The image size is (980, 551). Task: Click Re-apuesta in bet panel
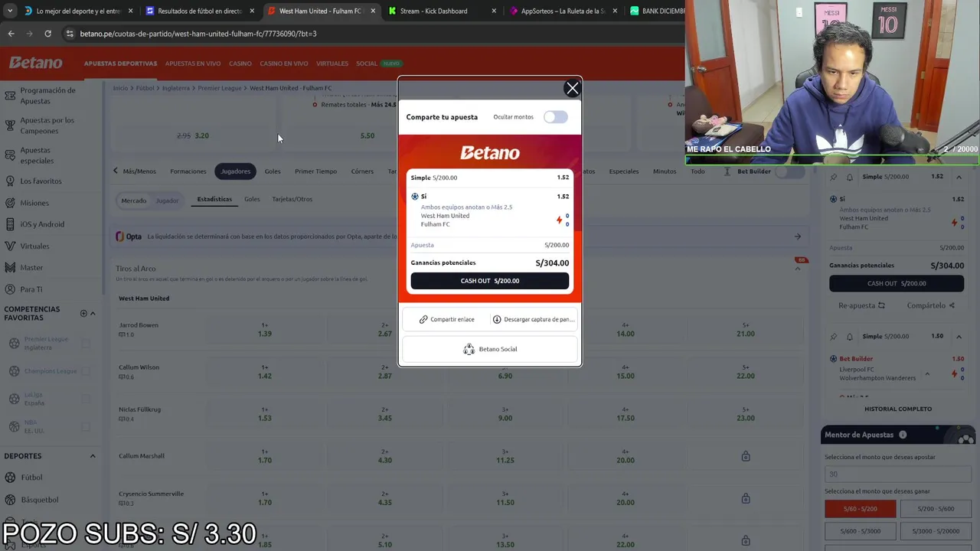click(x=861, y=305)
